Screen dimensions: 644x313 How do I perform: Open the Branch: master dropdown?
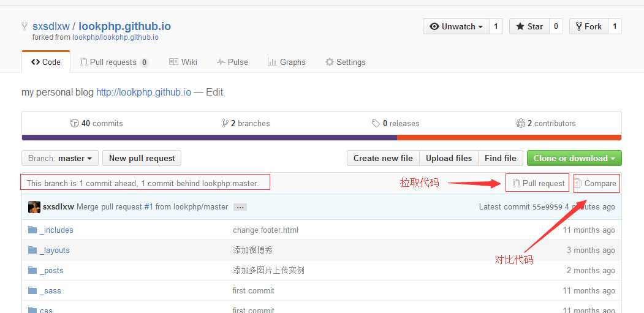pos(60,158)
